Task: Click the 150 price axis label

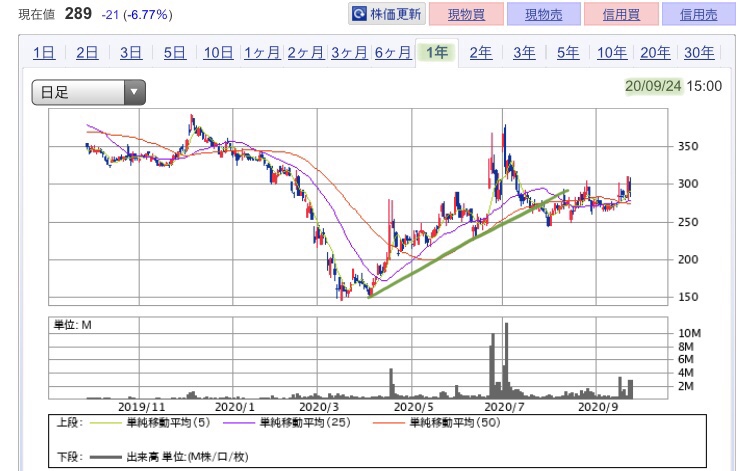Action: click(688, 297)
